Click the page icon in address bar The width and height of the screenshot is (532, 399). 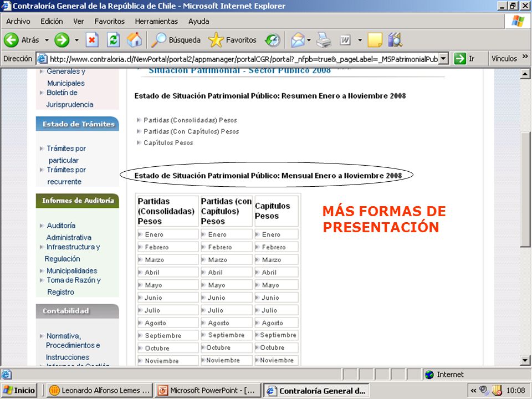[x=42, y=59]
